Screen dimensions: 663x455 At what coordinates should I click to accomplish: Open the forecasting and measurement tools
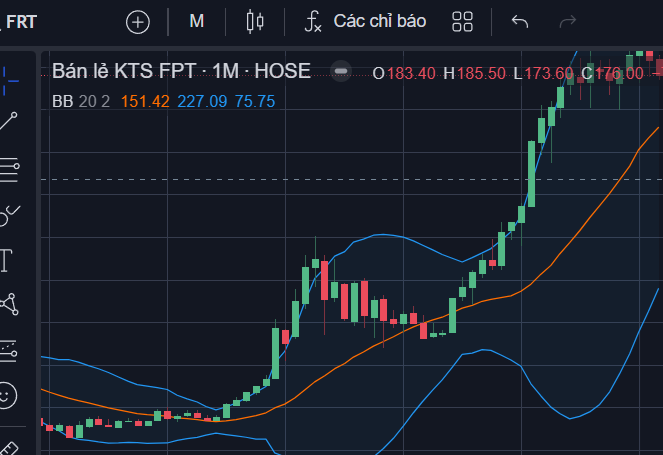click(8, 351)
